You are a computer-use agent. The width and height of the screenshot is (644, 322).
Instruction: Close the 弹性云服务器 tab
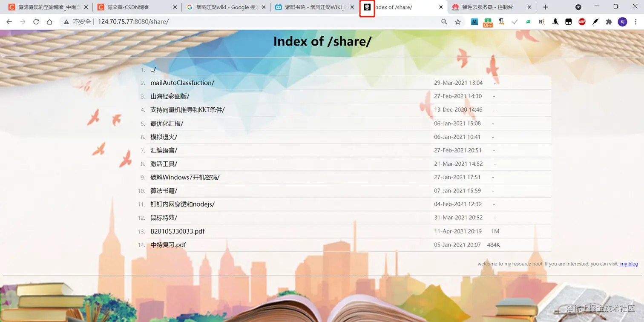529,7
